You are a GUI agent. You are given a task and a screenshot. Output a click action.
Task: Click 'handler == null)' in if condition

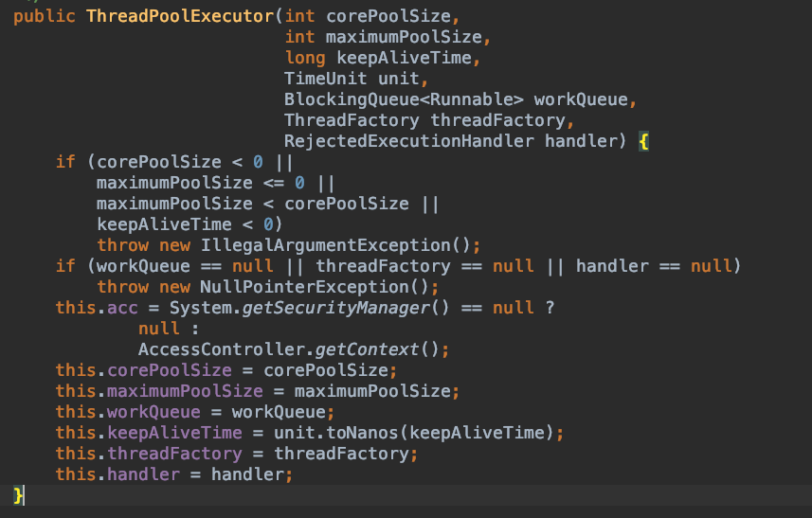[x=659, y=266]
